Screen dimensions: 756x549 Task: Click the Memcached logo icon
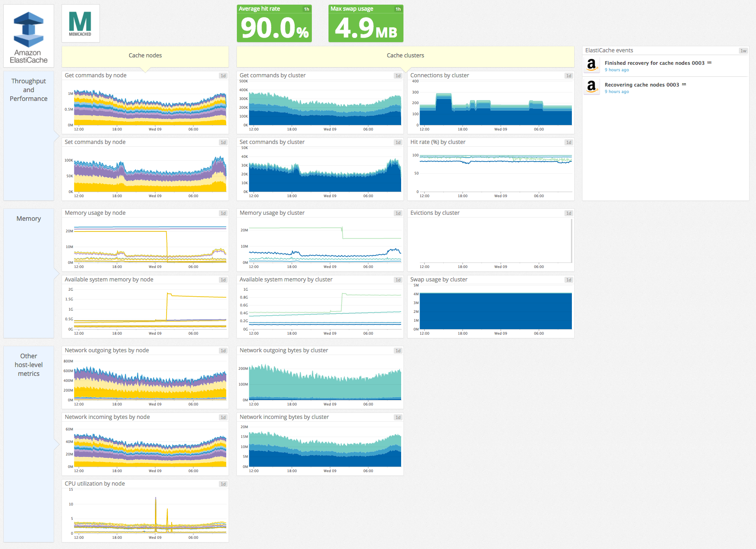[80, 22]
